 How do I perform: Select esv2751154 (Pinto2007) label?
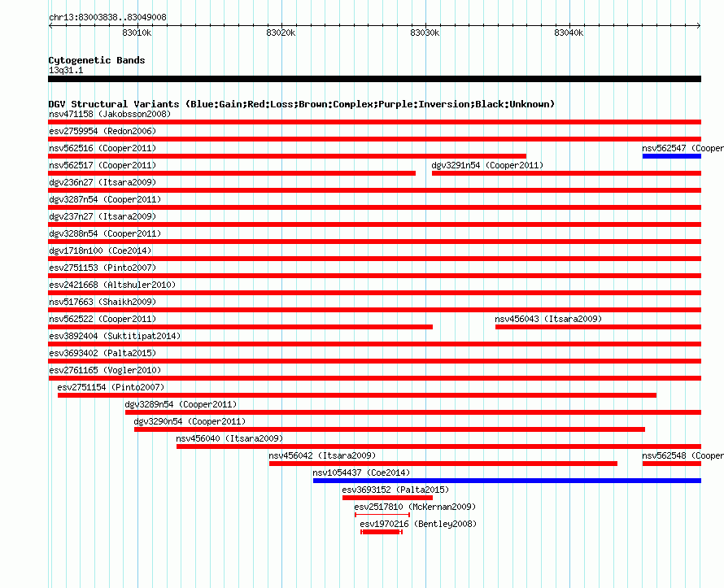111,387
